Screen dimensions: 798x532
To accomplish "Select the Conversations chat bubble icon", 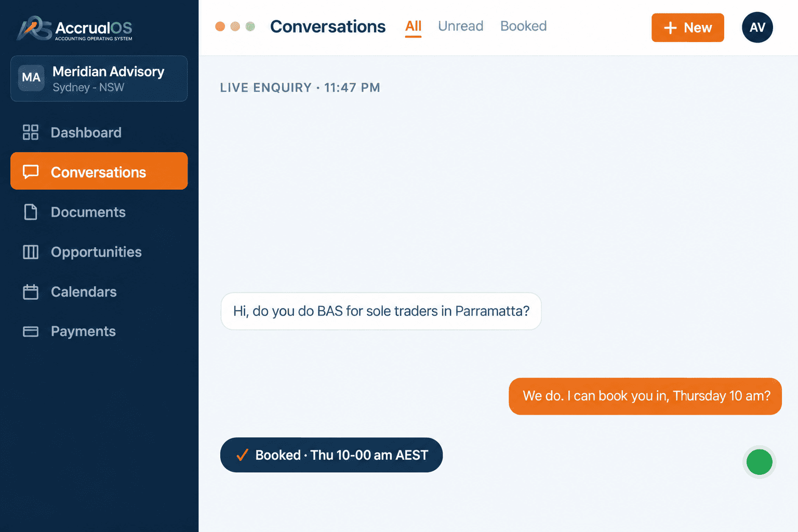I will (31, 171).
